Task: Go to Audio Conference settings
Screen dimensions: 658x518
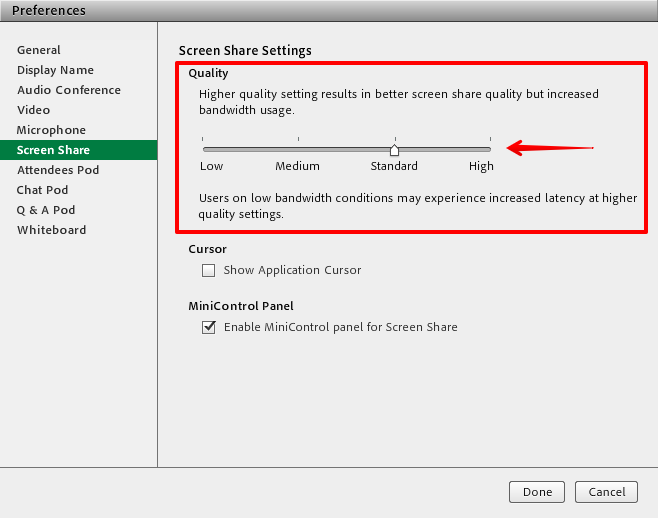Action: (x=68, y=90)
